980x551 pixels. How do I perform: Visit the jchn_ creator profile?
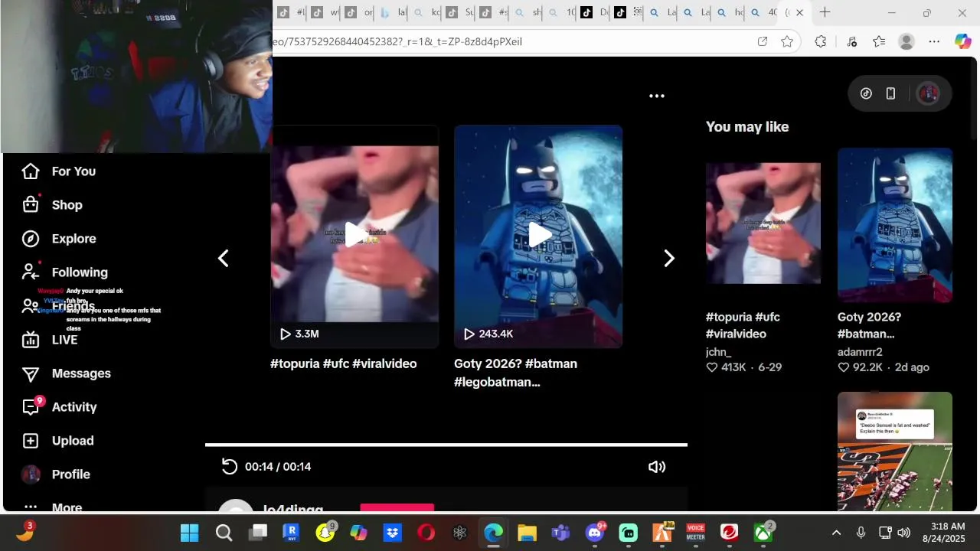coord(718,352)
